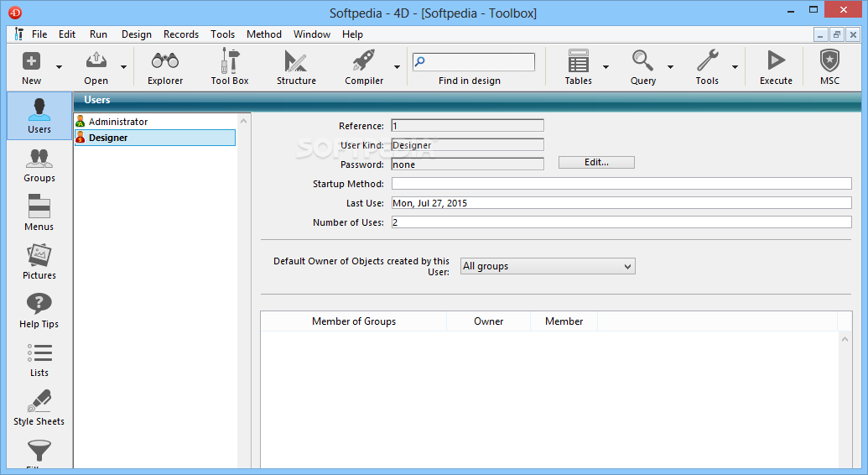Expand the Query dropdown arrow
This screenshot has width=868, height=475.
[670, 67]
